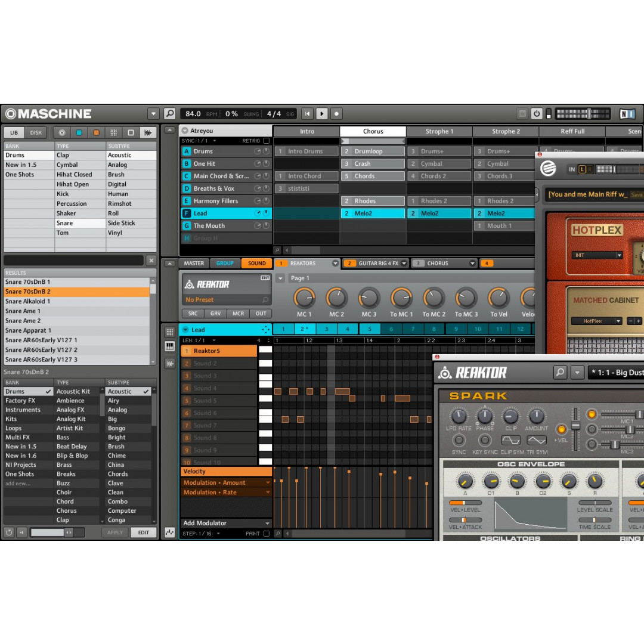Click the browser prehear speaker icon
This screenshot has width=644, height=644.
point(22,532)
